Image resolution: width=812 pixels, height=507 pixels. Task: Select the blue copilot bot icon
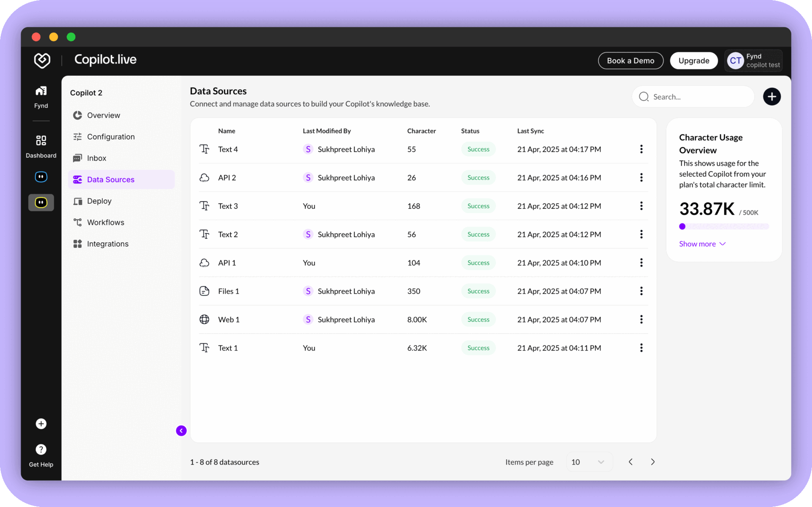(x=41, y=177)
